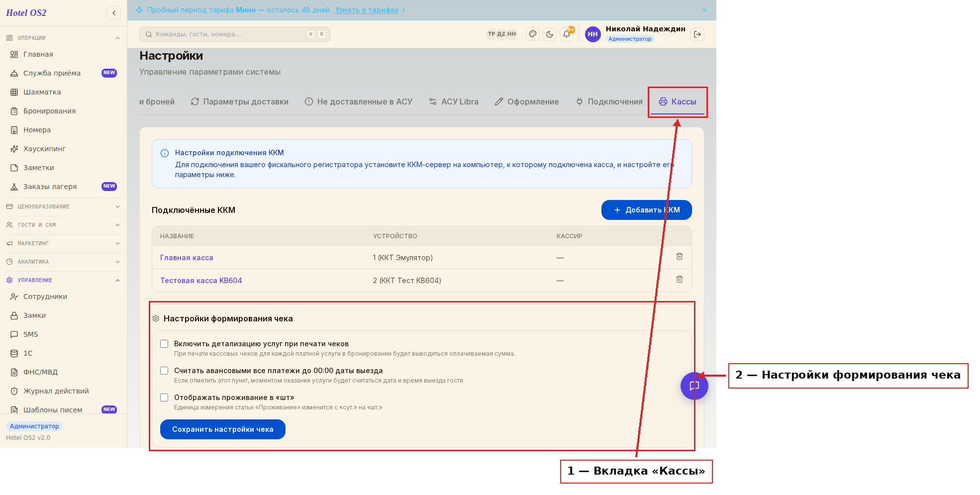This screenshot has height=495, width=980.
Task: Expand the Гости и CRM sidebar section
Action: [63, 225]
